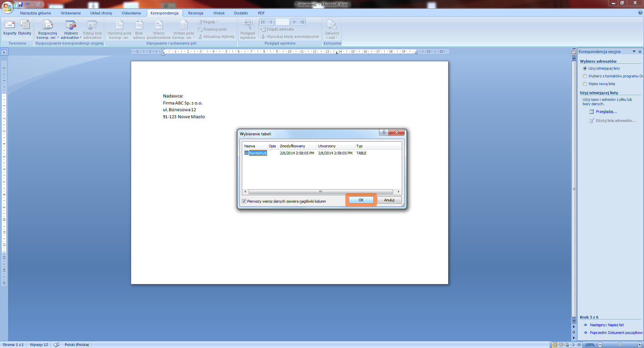Confirm table selection with OK button
The height and width of the screenshot is (348, 644).
(361, 200)
